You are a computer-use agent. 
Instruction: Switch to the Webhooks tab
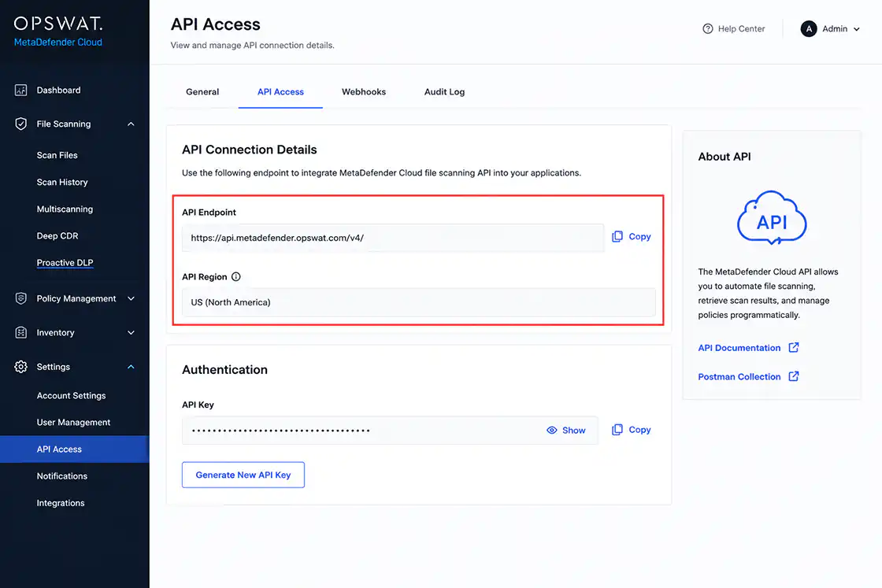364,91
